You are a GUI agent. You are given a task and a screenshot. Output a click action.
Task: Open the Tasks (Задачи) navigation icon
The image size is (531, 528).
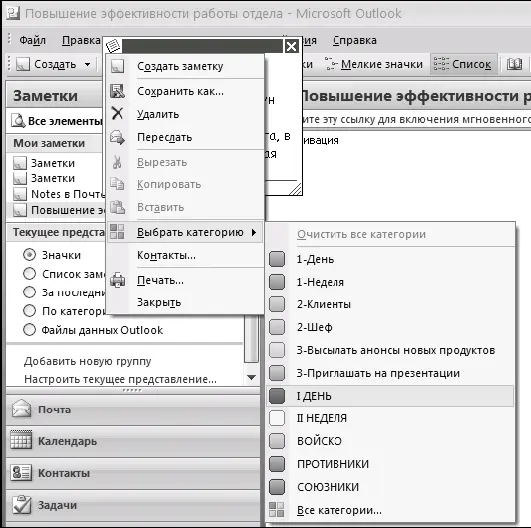[21, 505]
